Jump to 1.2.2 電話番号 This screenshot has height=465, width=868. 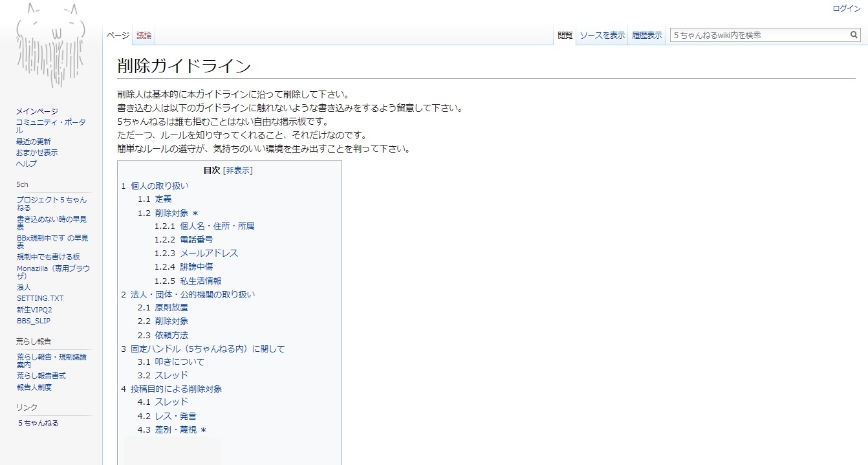point(184,239)
